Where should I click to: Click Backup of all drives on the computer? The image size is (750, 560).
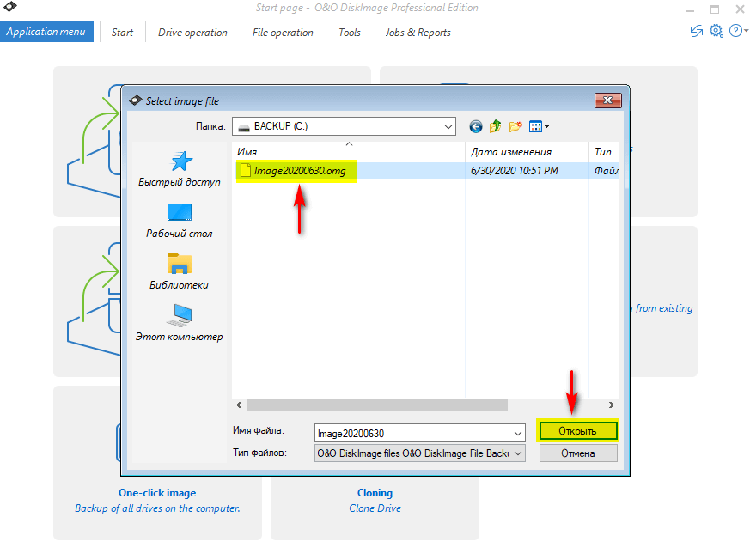click(x=157, y=508)
